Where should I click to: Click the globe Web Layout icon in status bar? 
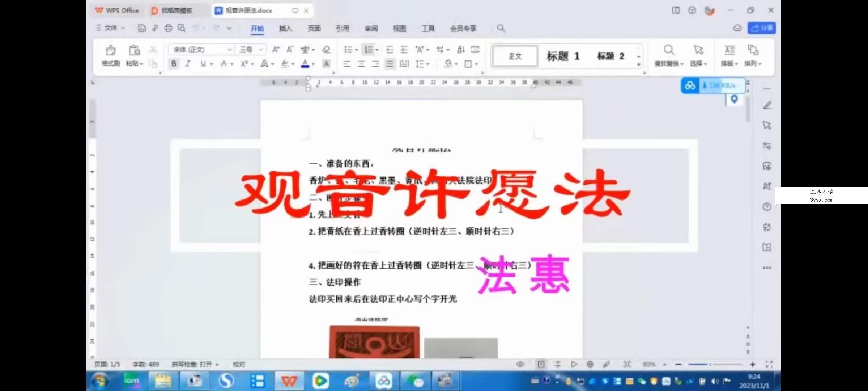(x=590, y=364)
